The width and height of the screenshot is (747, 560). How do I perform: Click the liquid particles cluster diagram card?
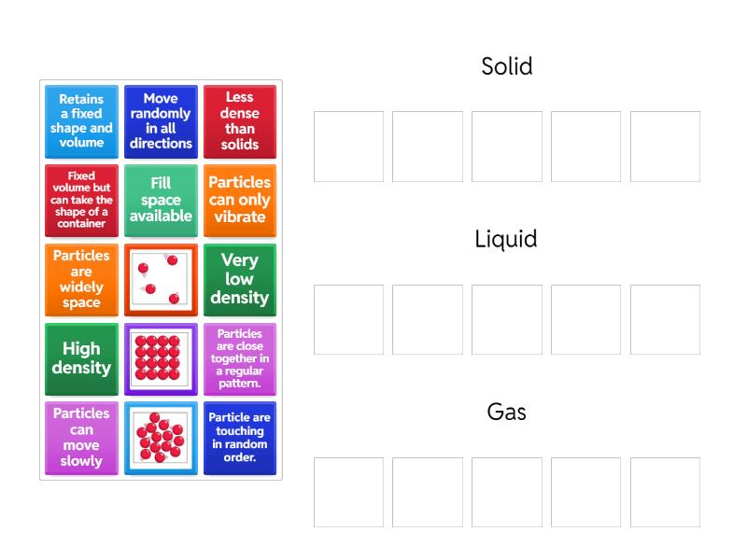coord(161,438)
